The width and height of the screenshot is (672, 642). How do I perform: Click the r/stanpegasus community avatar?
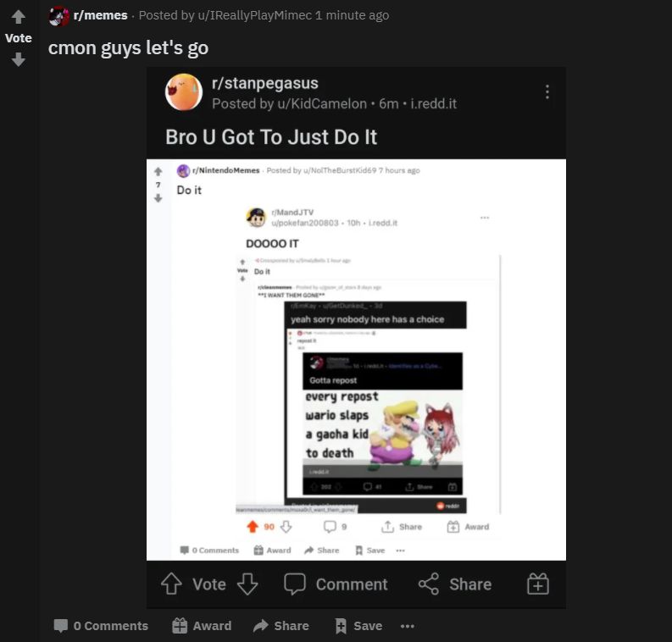point(183,92)
